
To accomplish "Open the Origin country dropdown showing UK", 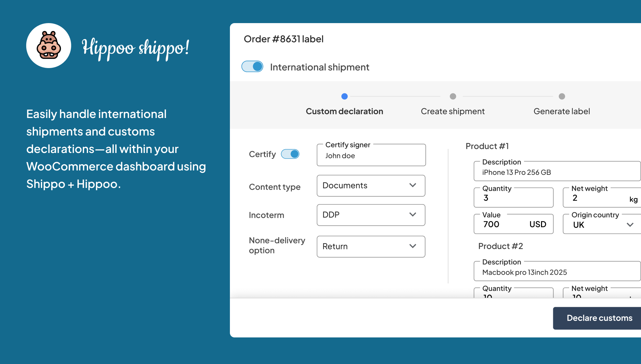I will point(602,224).
